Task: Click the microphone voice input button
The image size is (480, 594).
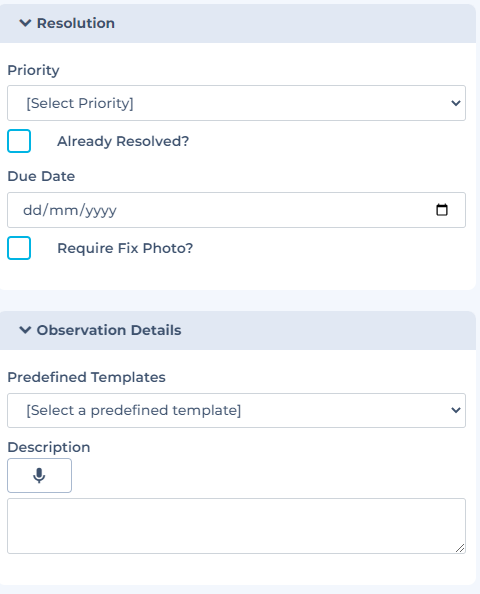Action: 39,475
